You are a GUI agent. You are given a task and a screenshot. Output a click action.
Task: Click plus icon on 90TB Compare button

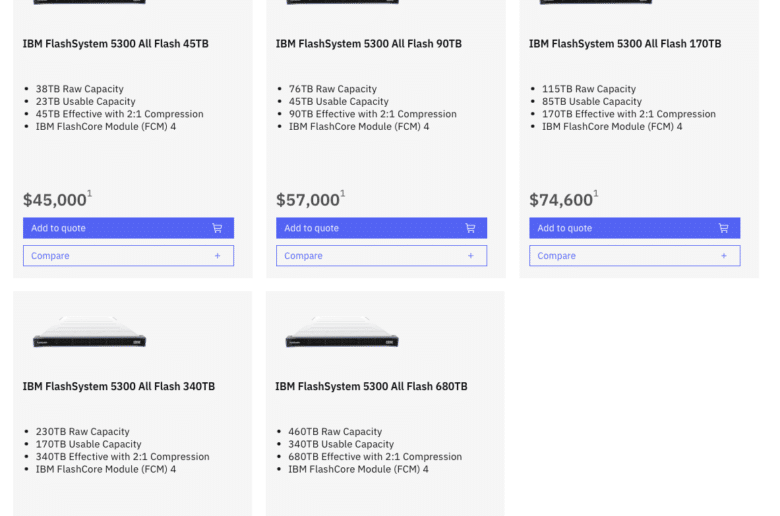[471, 256]
